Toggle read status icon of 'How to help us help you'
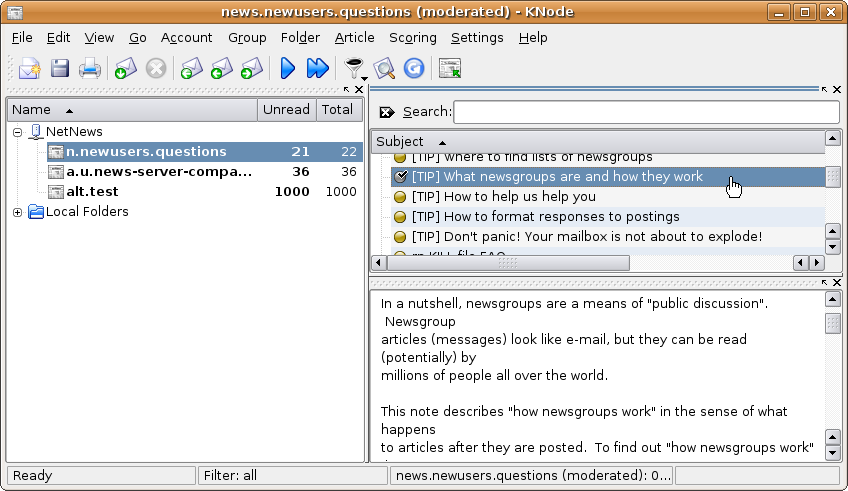This screenshot has width=848, height=491. coord(400,197)
